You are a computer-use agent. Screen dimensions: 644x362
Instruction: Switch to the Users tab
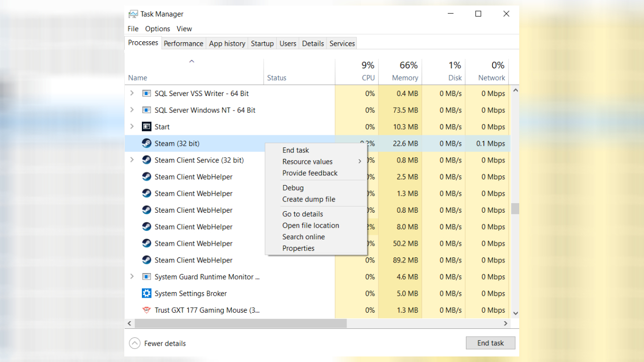pyautogui.click(x=288, y=43)
